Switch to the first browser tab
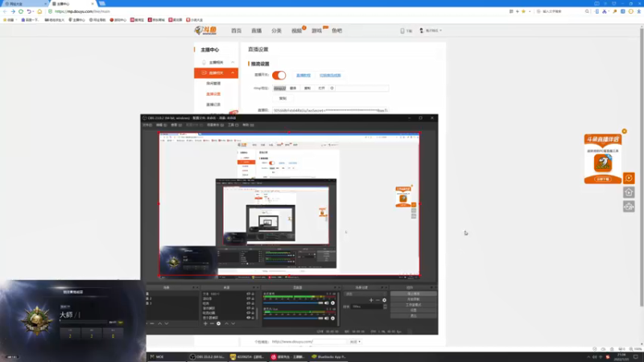Screen dimensions: 644x362 click(24, 4)
